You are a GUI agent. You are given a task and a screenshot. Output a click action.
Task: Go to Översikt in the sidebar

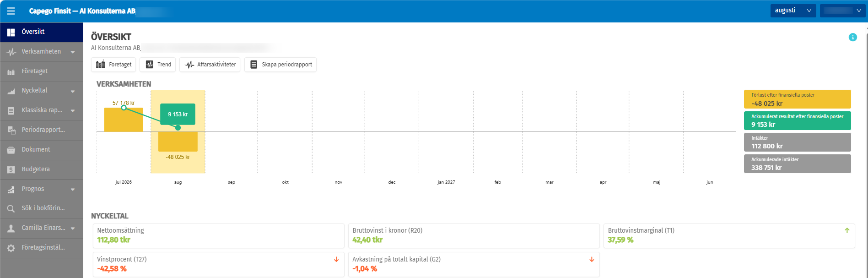42,32
